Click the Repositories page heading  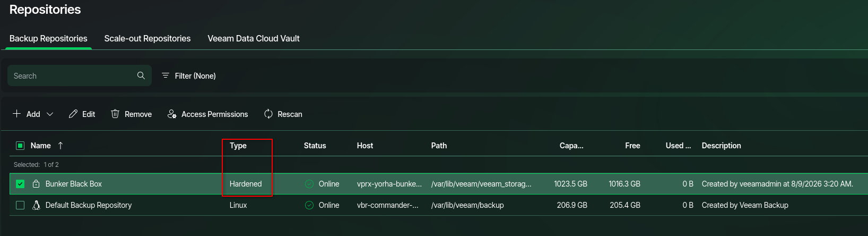(45, 10)
